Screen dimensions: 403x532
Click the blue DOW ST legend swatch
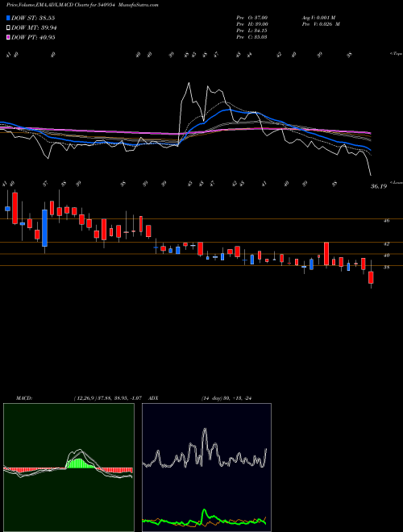pos(8,18)
